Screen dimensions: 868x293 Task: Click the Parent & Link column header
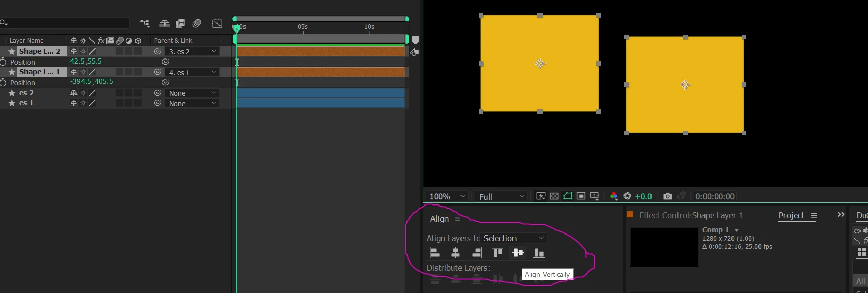(173, 40)
